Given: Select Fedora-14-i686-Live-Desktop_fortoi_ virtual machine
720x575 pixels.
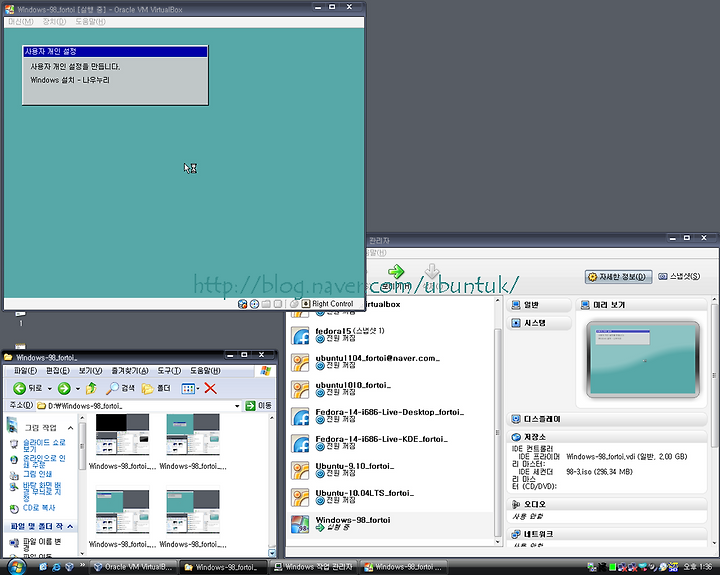Looking at the screenshot, I should [390, 416].
